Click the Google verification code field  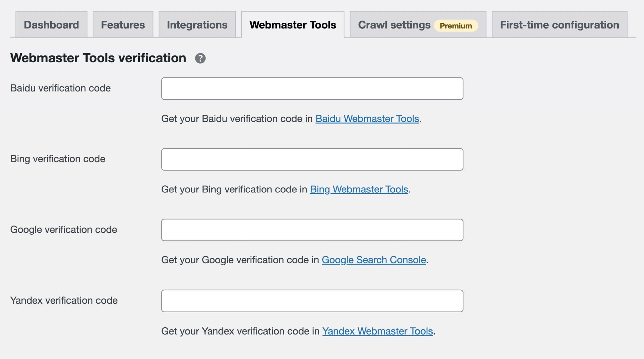tap(312, 230)
